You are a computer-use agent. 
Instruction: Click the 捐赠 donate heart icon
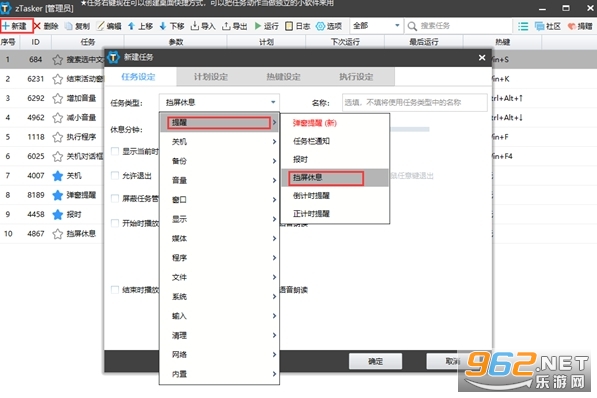click(571, 26)
